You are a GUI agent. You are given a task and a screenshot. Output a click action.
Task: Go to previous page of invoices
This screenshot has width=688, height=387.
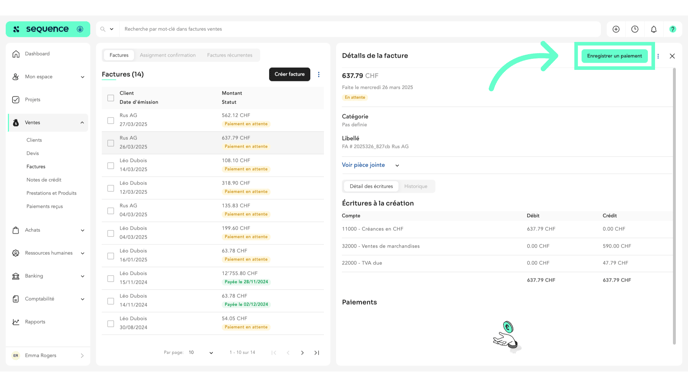[288, 353]
